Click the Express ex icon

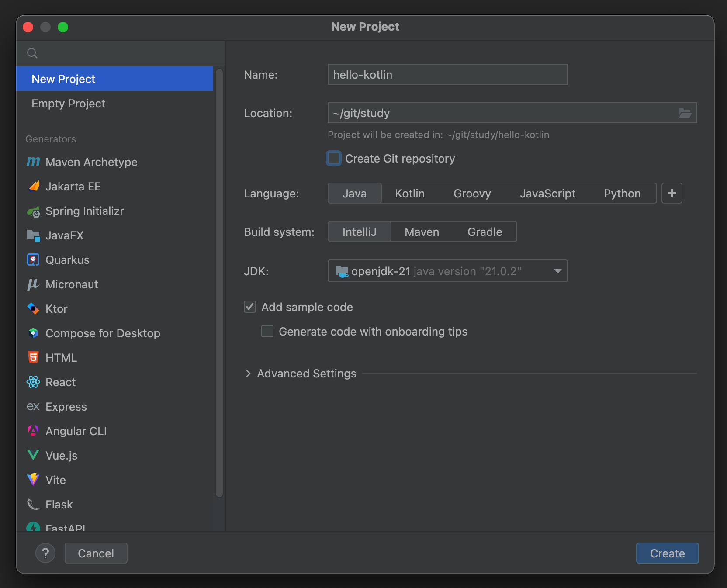coord(33,407)
